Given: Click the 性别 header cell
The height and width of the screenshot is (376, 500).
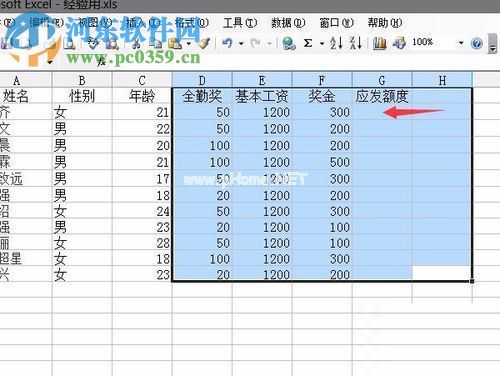Looking at the screenshot, I should pyautogui.click(x=82, y=96).
